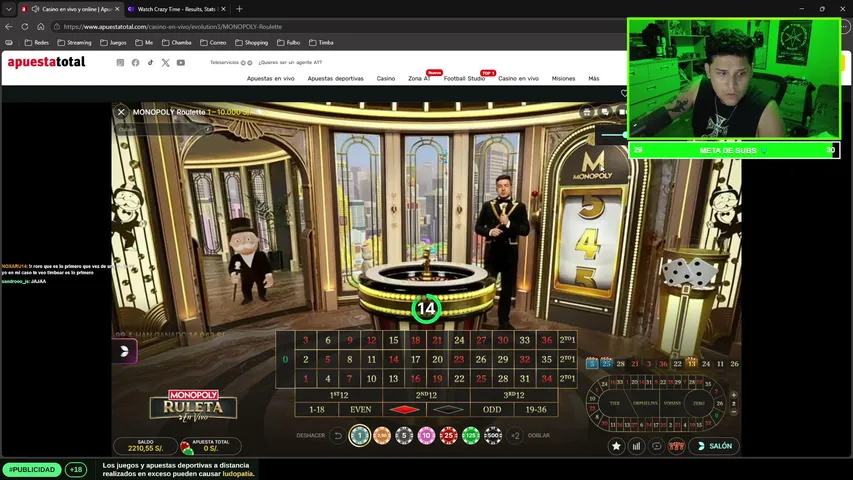This screenshot has height=480, width=853.
Task: Open the Misiones link
Action: [x=563, y=78]
